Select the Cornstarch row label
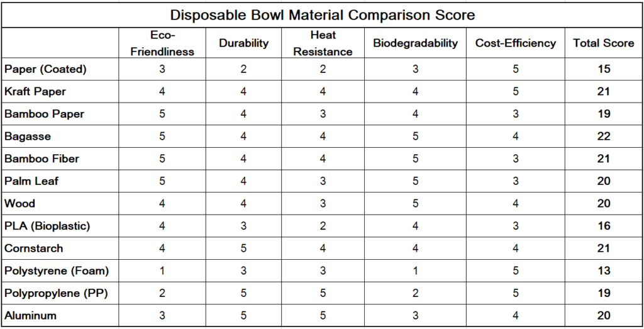 [x=34, y=248]
